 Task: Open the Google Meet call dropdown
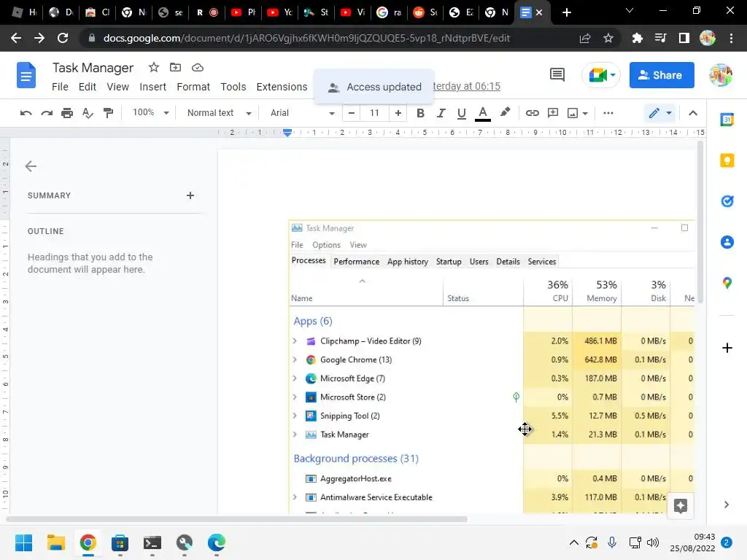pyautogui.click(x=601, y=75)
